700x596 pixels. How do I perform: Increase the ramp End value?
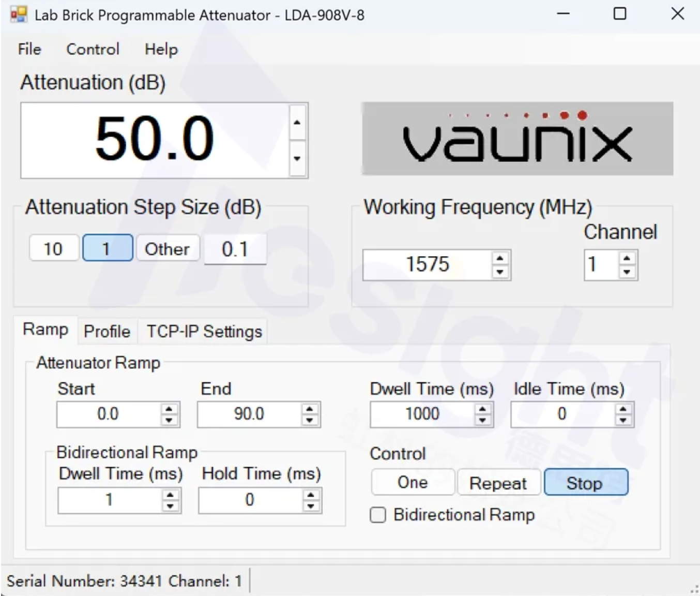[x=310, y=409]
